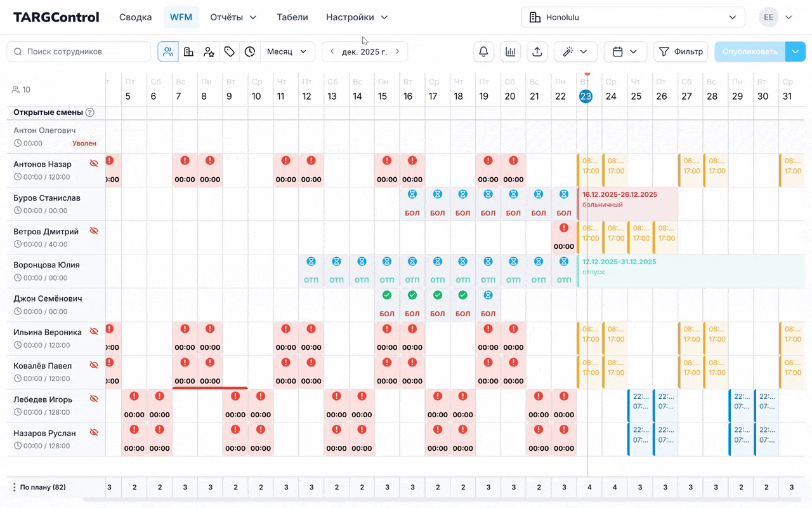Image resolution: width=812 pixels, height=508 pixels.
Task: Open the bar chart statistics icon
Action: [510, 52]
